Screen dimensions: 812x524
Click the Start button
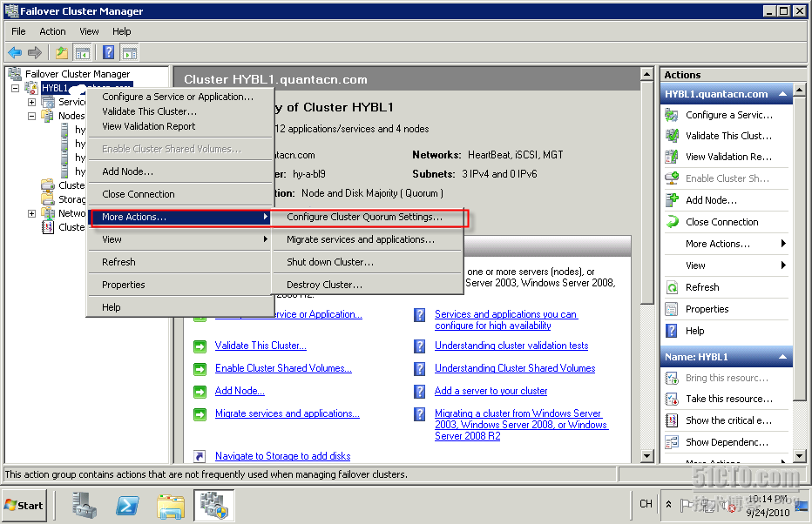point(24,506)
